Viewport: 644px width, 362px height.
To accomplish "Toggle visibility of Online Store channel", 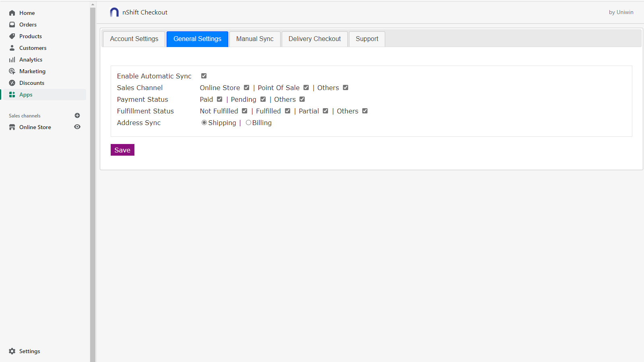I will tap(77, 127).
